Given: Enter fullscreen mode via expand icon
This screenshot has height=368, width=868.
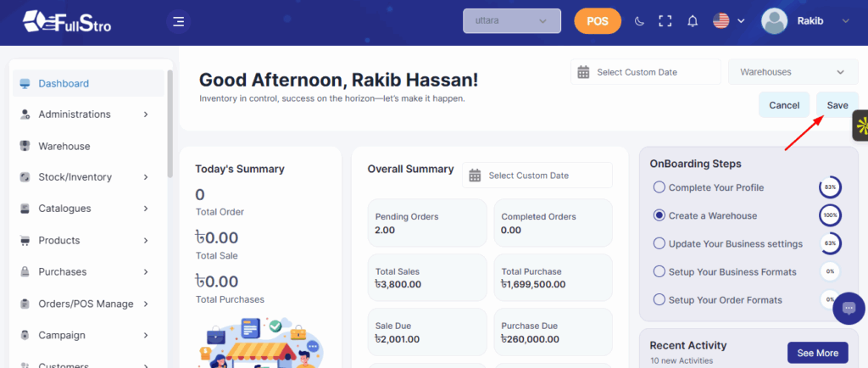Looking at the screenshot, I should [665, 21].
